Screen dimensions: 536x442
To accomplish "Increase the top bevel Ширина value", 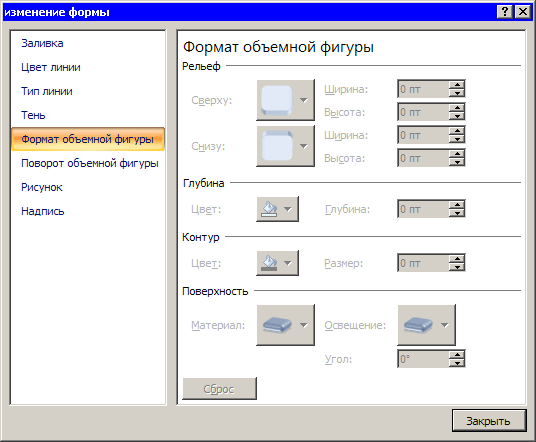I will point(457,84).
